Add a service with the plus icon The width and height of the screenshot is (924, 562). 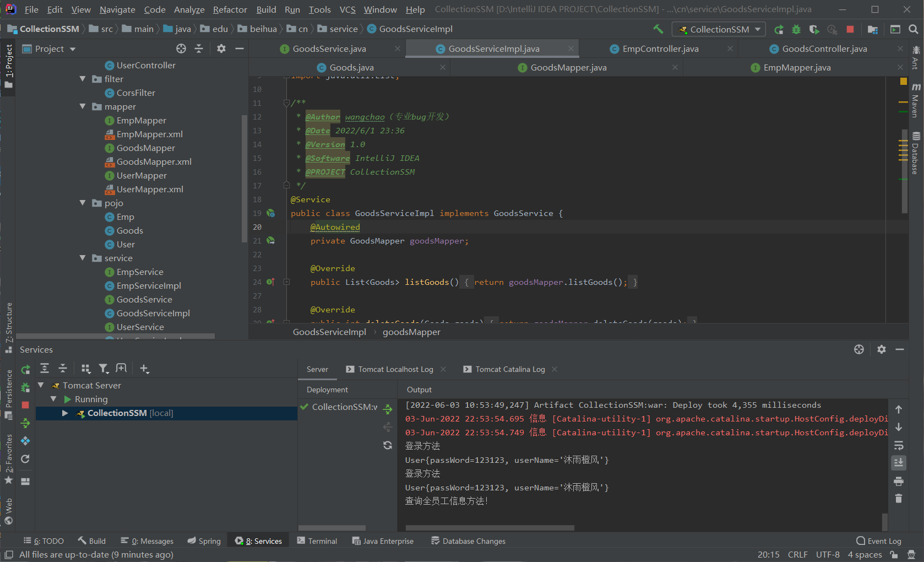click(144, 369)
